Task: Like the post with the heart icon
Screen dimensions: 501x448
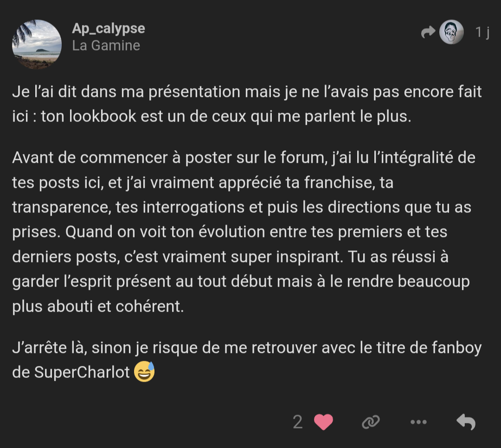Action: 323,422
